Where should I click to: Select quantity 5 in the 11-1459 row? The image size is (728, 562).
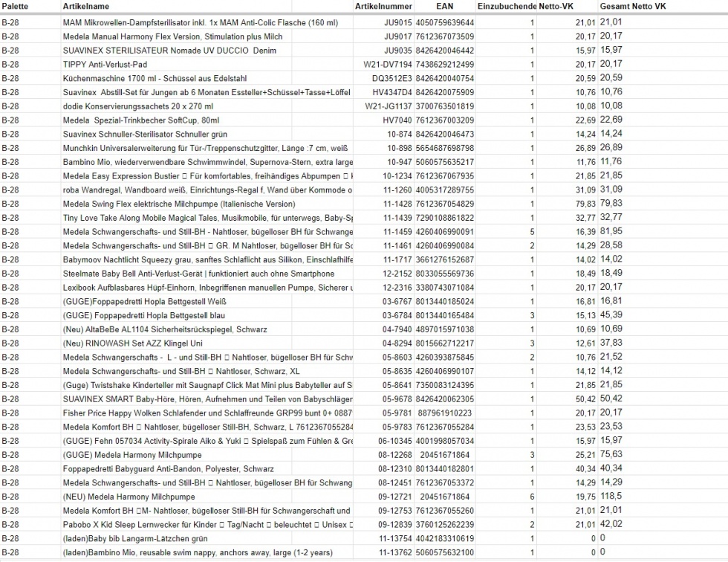(x=532, y=231)
